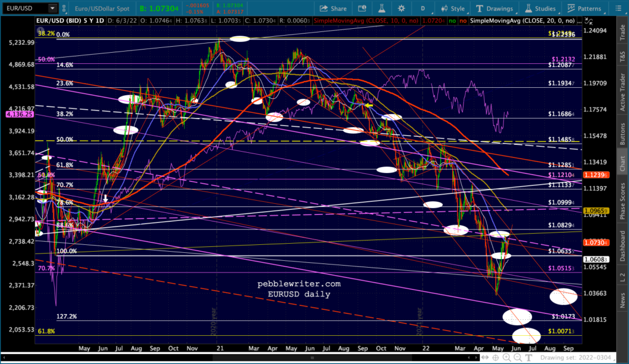629x364 pixels.
Task: Open the Style dropdown
Action: coord(453,9)
